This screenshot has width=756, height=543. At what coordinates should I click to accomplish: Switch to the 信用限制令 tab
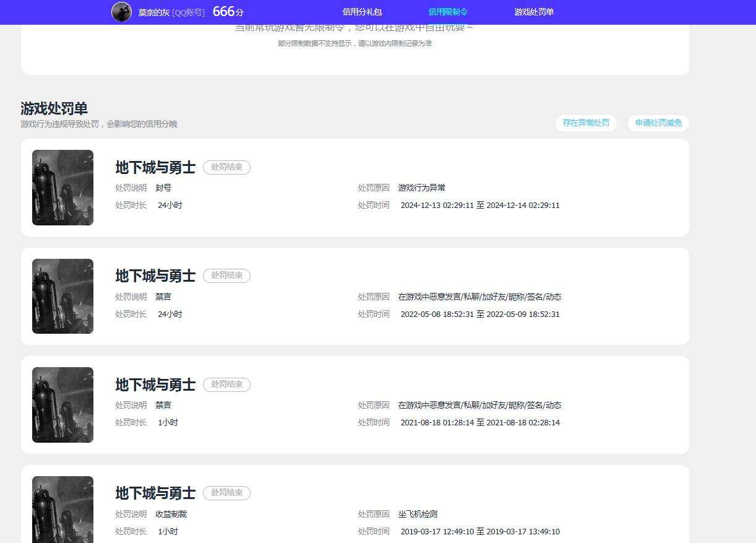448,12
